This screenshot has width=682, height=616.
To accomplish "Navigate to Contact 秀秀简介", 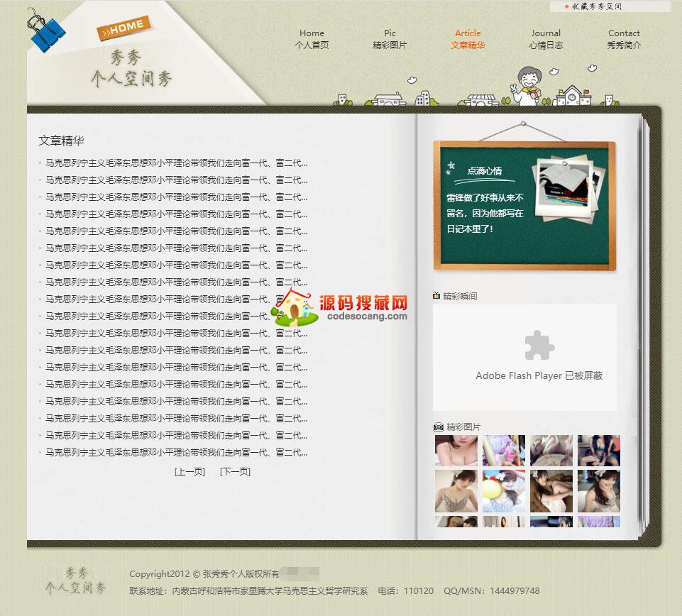I will pyautogui.click(x=624, y=39).
